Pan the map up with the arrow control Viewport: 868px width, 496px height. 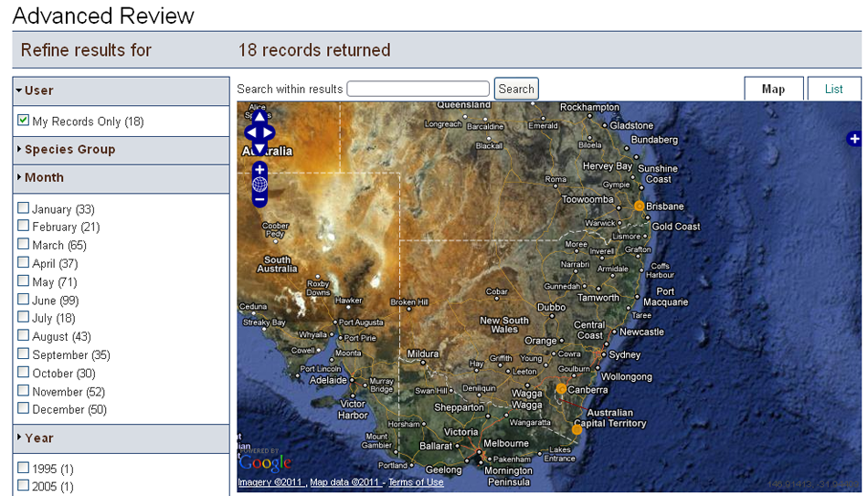point(259,117)
